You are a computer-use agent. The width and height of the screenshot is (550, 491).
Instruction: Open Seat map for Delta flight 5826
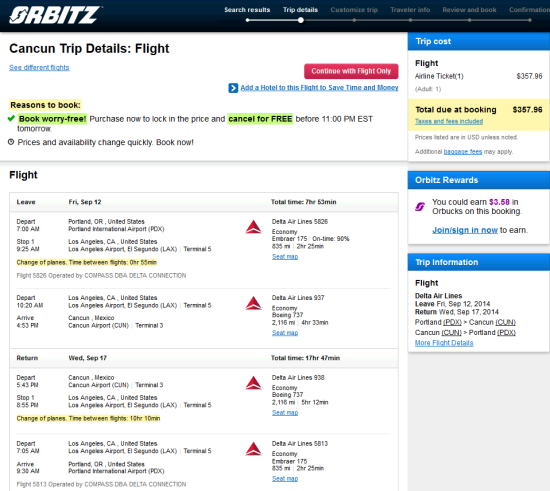(285, 257)
